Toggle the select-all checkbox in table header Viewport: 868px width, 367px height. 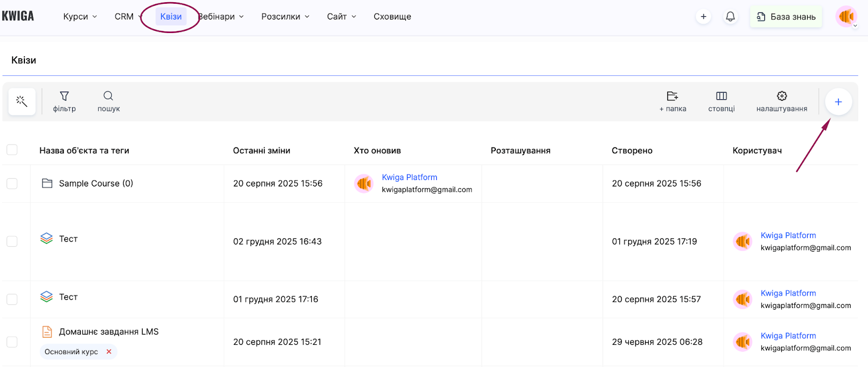click(x=12, y=150)
